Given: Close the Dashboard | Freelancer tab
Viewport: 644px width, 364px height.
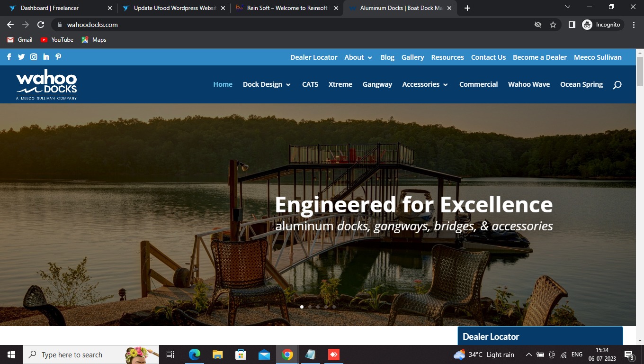Looking at the screenshot, I should 109,8.
